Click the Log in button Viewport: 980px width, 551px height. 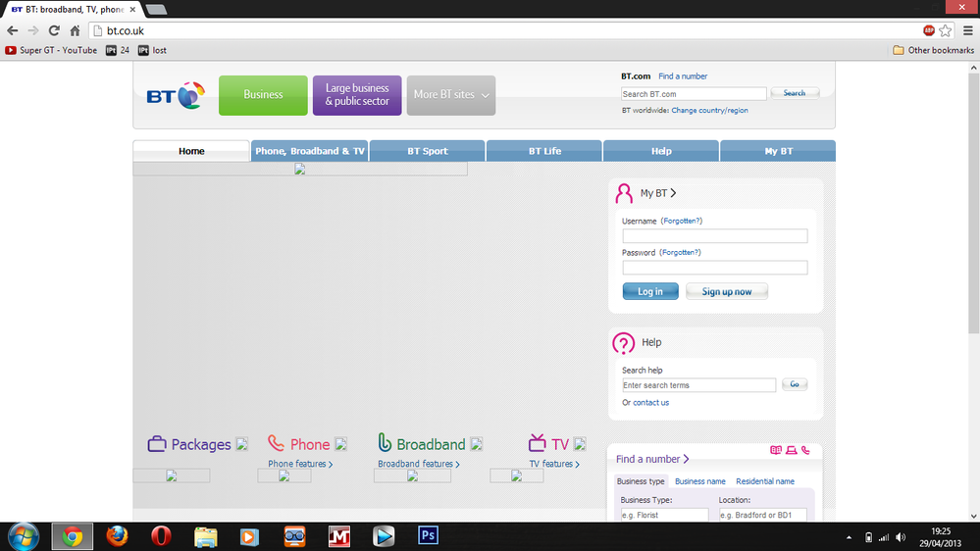pos(650,292)
